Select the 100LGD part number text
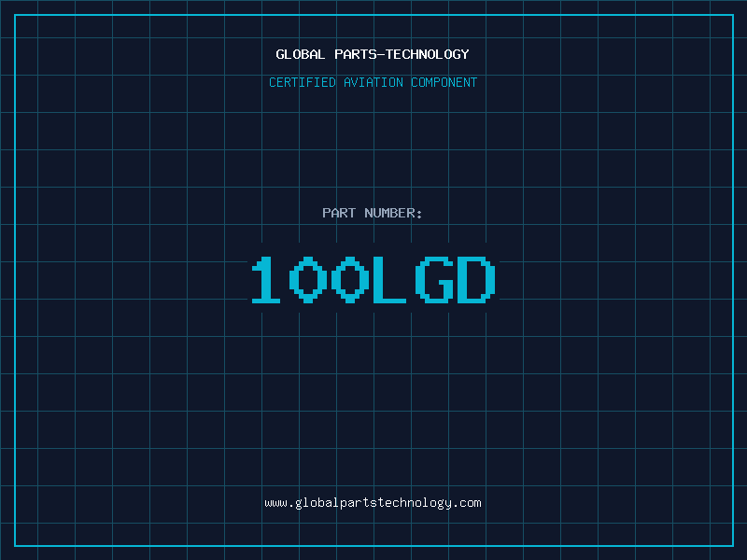The width and height of the screenshot is (747, 560). (x=373, y=281)
